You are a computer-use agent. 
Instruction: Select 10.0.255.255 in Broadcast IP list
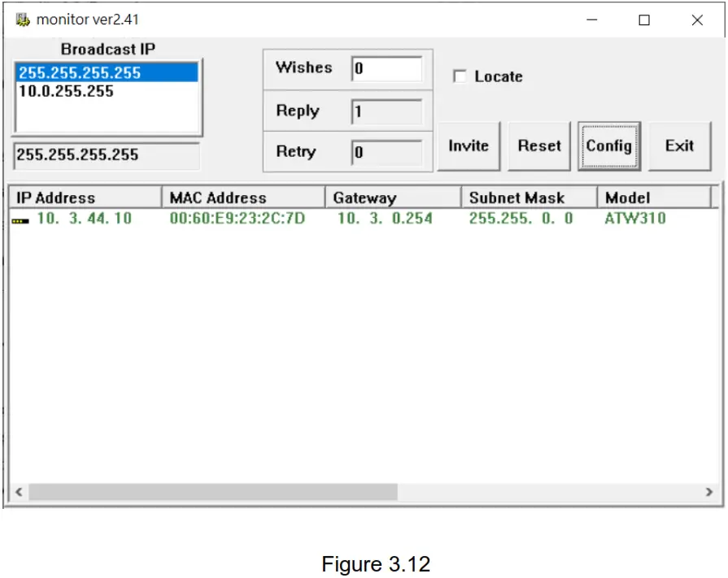pos(107,91)
